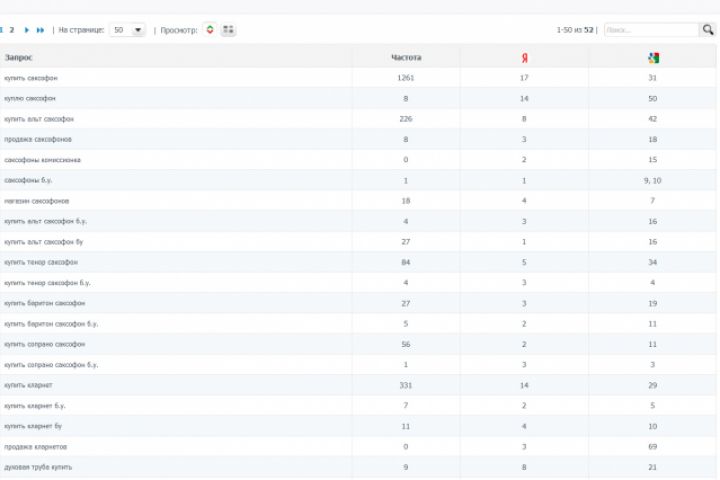This screenshot has height=480, width=720.
Task: Click Google position 19 for купить баритон саксофон
Action: coord(652,303)
